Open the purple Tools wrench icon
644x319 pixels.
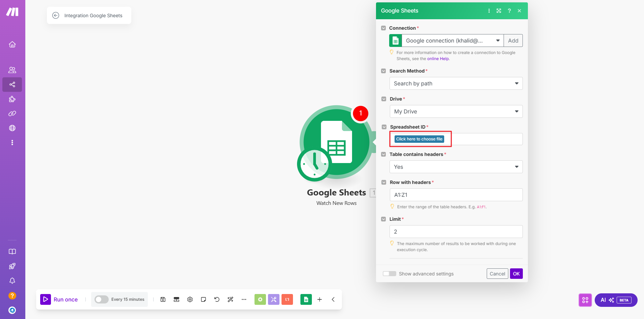tap(274, 299)
